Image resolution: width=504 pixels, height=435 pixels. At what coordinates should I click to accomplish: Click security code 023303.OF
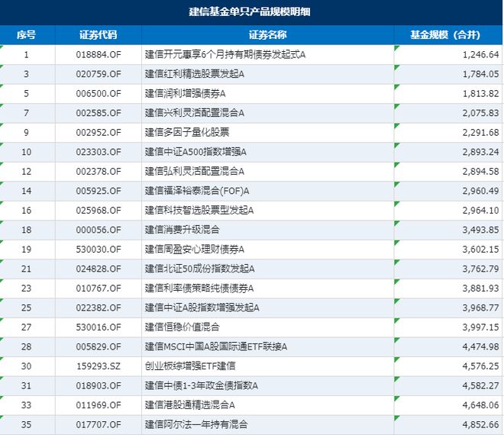pos(99,152)
